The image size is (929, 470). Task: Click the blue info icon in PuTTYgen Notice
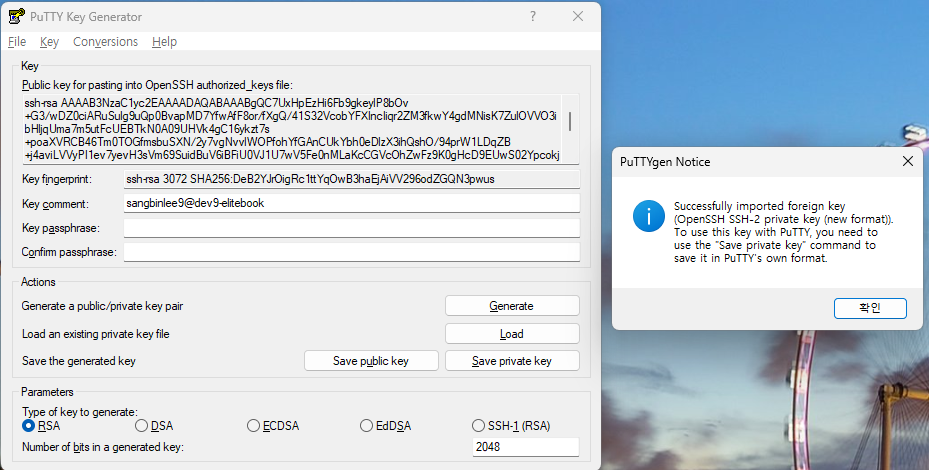click(648, 216)
